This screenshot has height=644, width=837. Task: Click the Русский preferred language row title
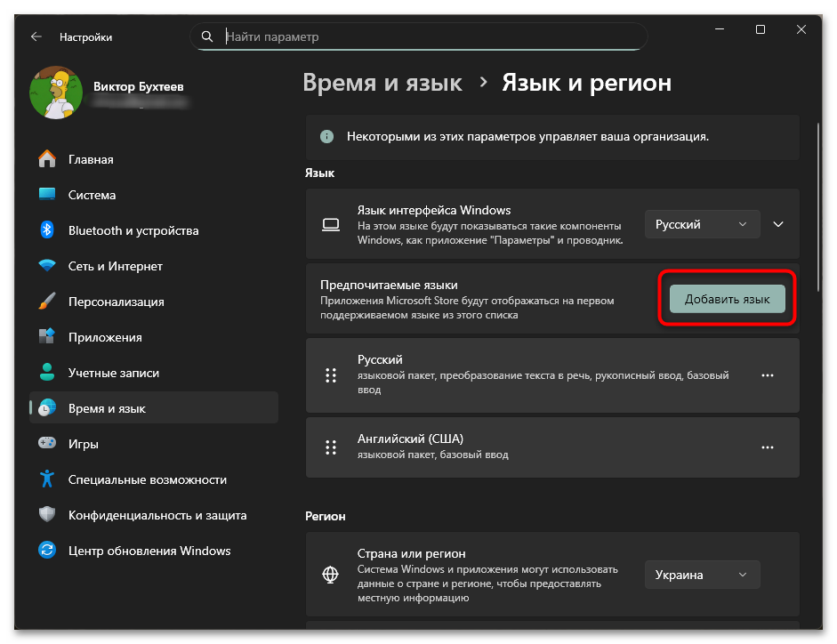pyautogui.click(x=380, y=359)
